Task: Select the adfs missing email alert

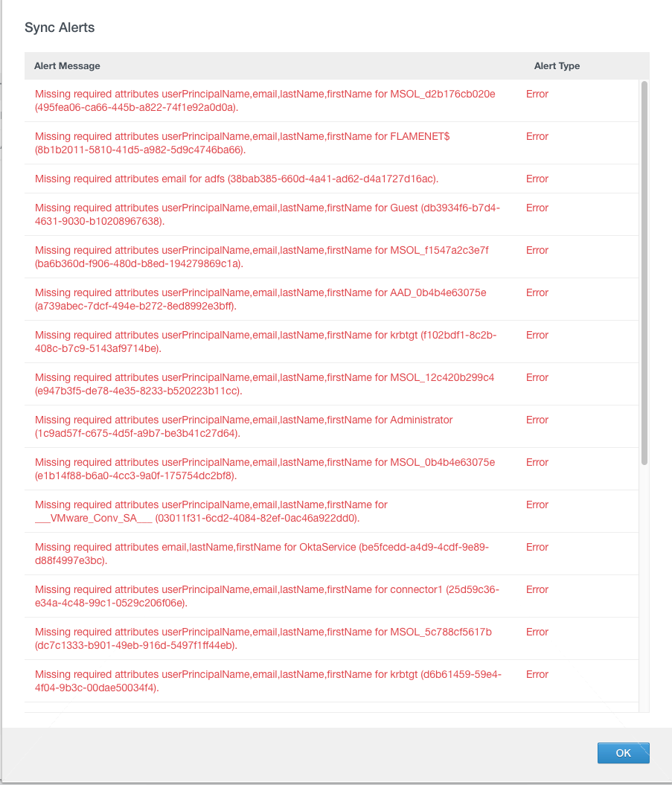Action: [237, 179]
